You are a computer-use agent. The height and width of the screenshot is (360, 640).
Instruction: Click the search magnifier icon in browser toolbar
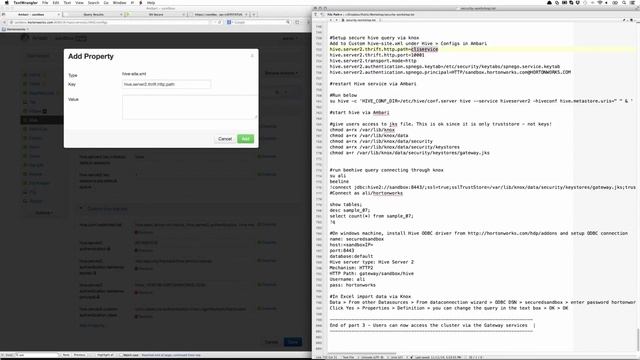288,22
